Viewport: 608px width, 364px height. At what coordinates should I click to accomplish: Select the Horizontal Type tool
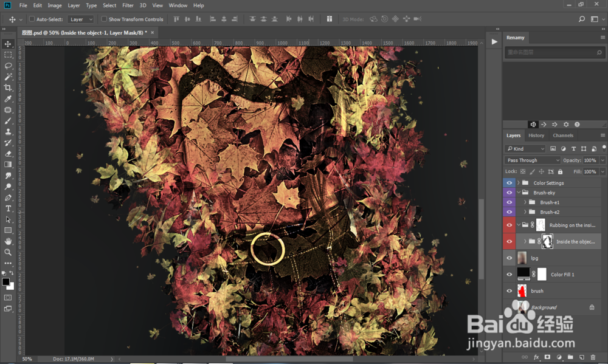coord(8,208)
